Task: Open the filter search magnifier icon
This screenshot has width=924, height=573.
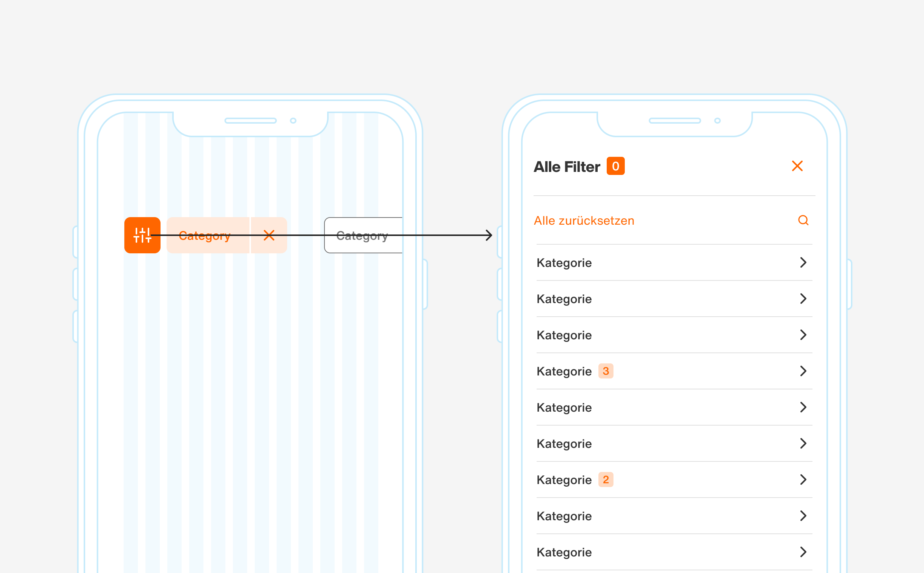Action: 803,220
